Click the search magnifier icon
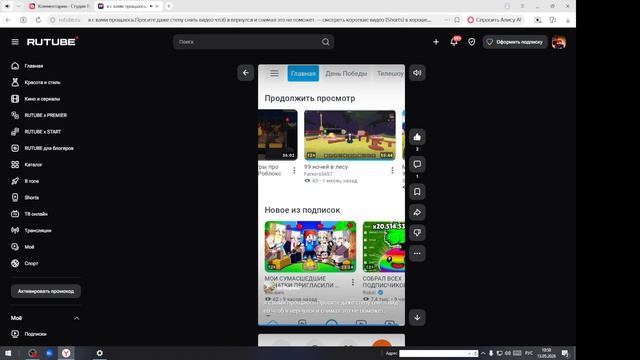Image resolution: width=640 pixels, height=360 pixels. 325,42
